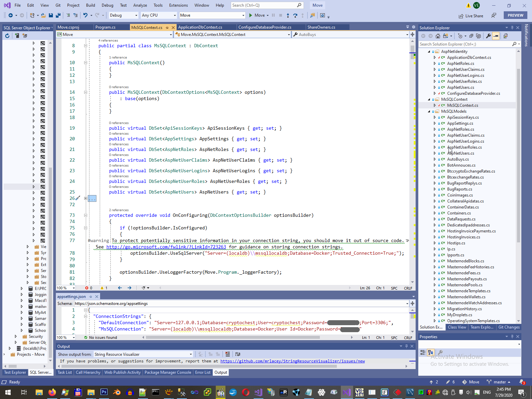Click Collapse All icon in Solution Explorer toolbar
Screen dimensions: 532x399
click(x=472, y=36)
